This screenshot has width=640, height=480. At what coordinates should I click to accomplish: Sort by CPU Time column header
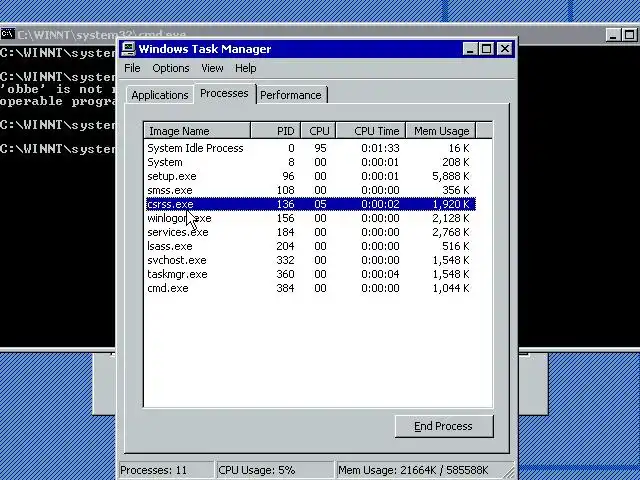click(371, 131)
